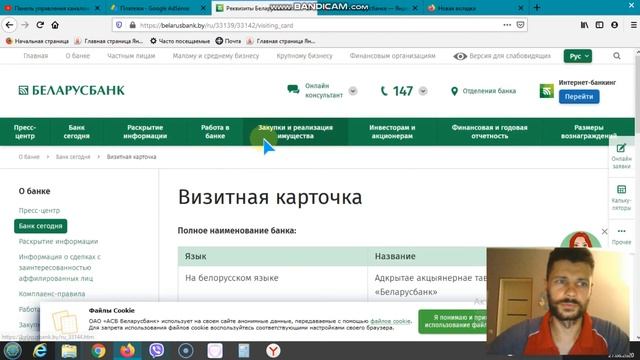
Task: Switch to the first YouTube browser tab
Action: click(52, 8)
